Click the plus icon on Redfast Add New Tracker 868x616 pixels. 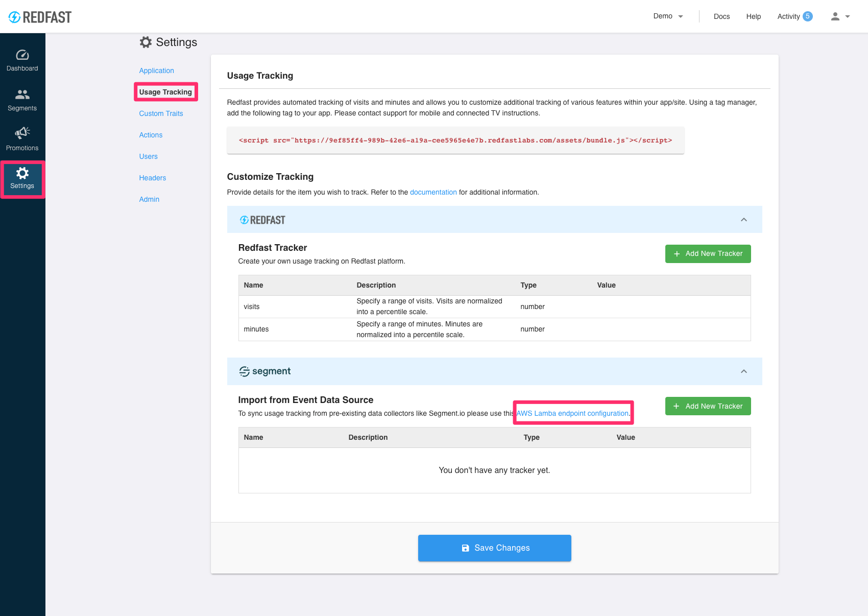(x=677, y=254)
